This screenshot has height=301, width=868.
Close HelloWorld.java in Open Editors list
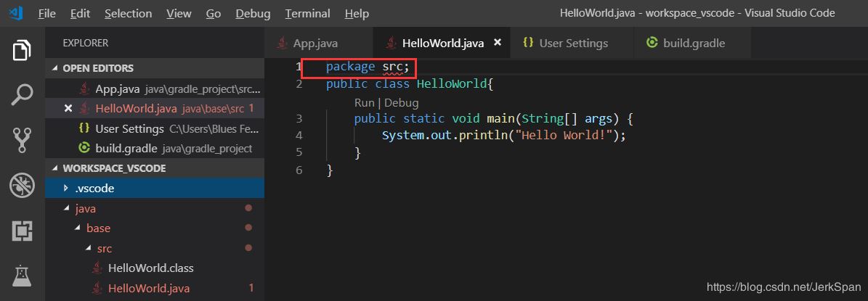(x=68, y=109)
